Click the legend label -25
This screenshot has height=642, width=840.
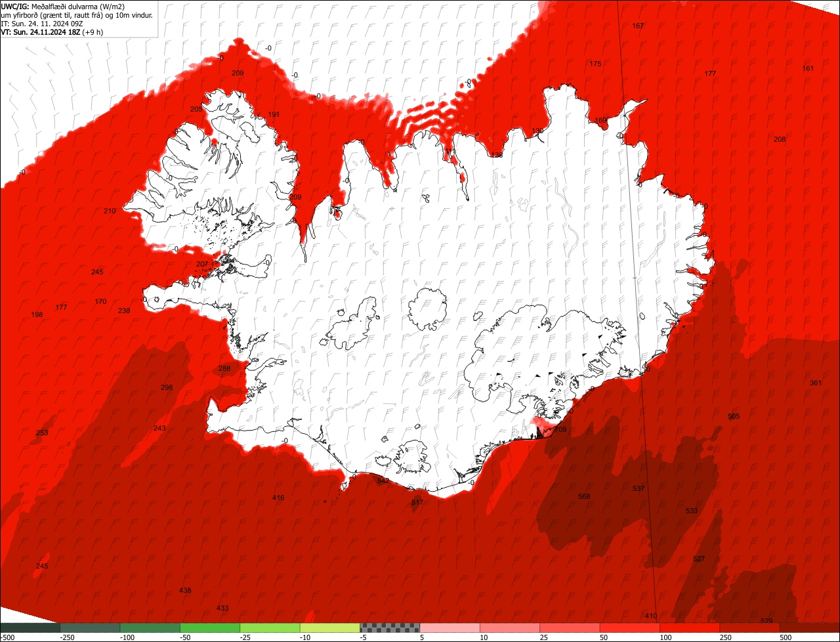pos(246,637)
